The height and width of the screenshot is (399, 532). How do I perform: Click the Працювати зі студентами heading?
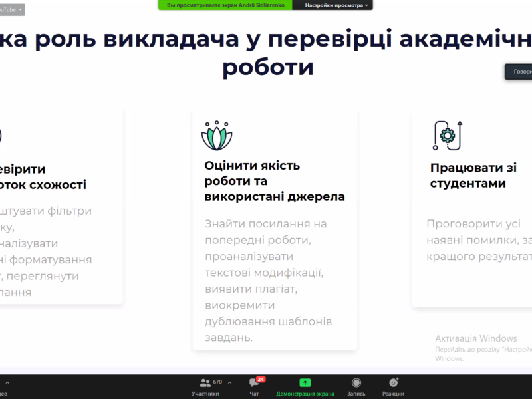pos(472,175)
